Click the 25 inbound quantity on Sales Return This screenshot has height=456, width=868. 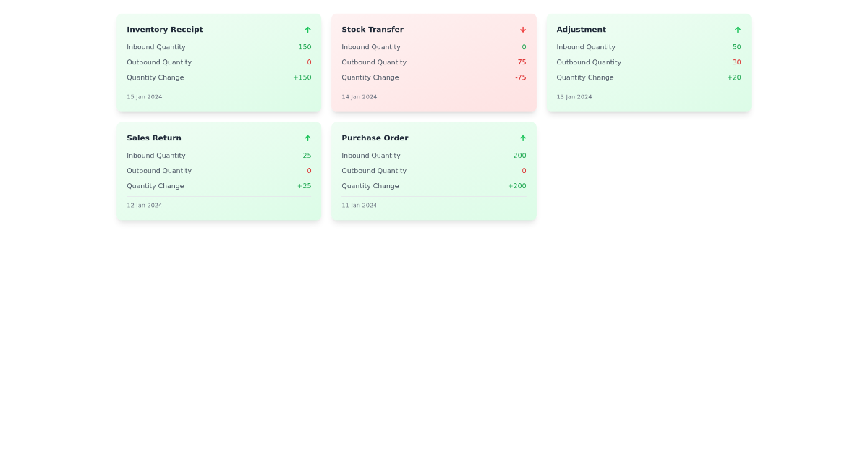(x=307, y=156)
